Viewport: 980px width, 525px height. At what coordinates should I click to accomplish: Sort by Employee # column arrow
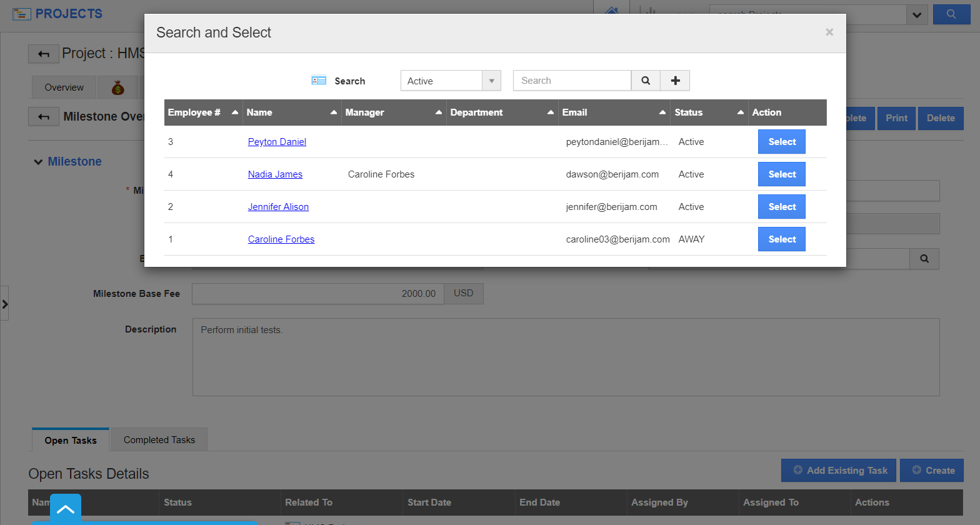235,112
